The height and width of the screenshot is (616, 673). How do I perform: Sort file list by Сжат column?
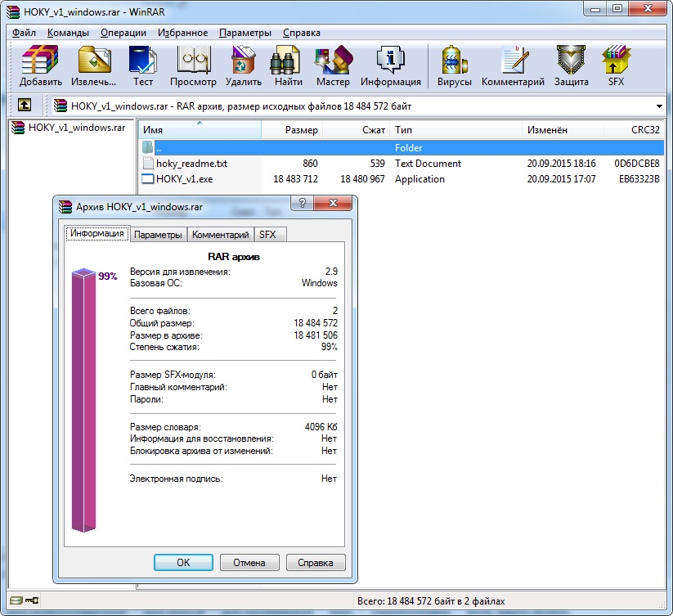tap(357, 129)
